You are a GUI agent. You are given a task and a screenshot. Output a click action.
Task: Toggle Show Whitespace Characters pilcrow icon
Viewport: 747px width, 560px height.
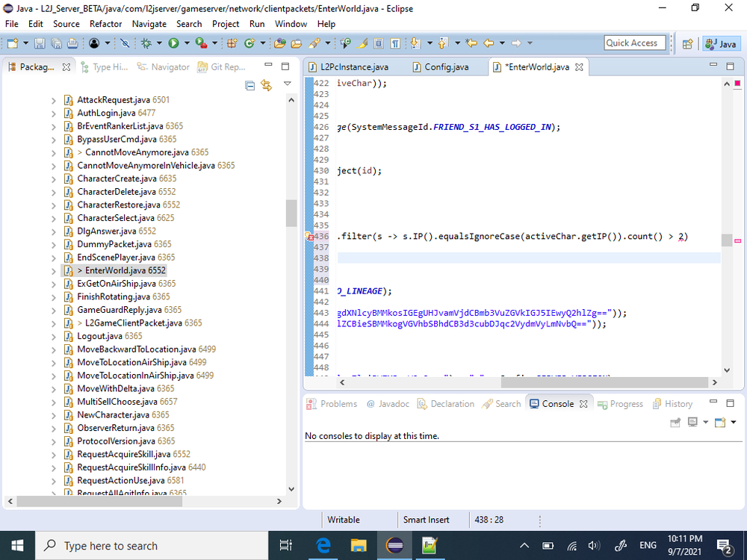pos(394,43)
